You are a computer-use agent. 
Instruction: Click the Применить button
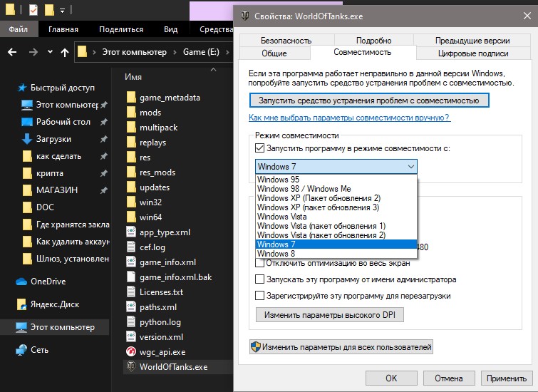click(507, 378)
